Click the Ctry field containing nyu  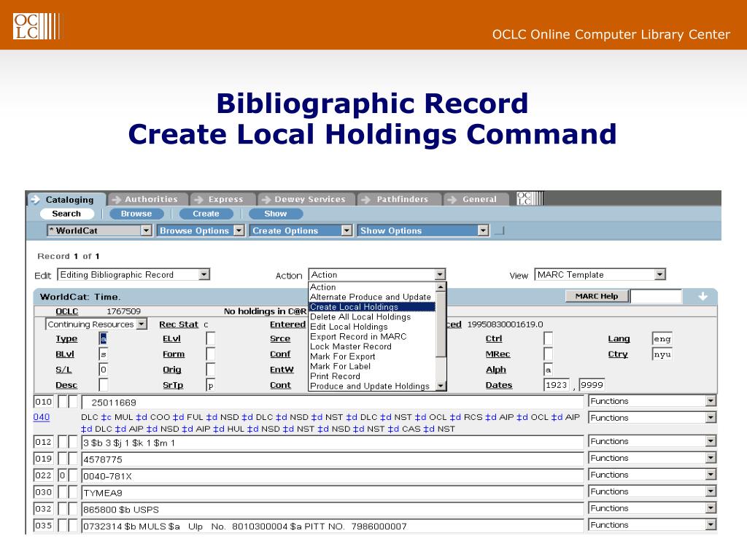coord(662,354)
